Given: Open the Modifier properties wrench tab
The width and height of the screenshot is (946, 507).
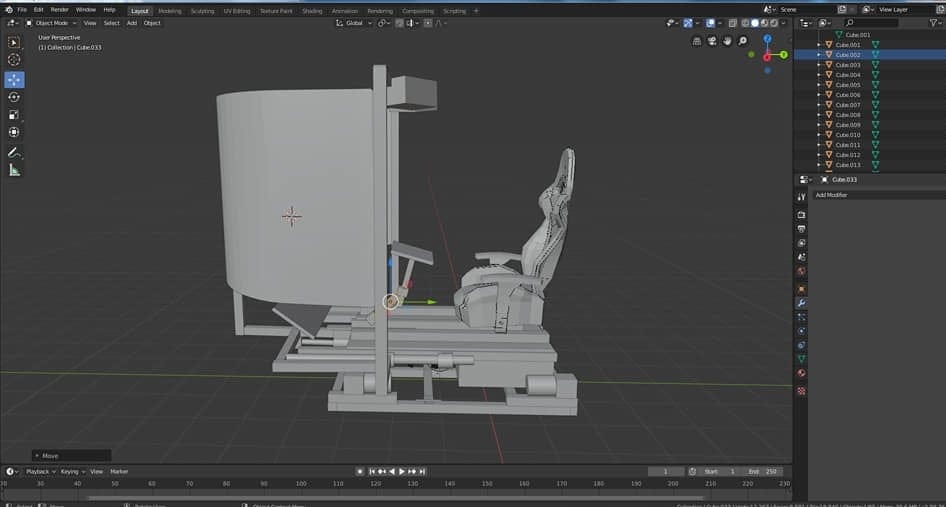Looking at the screenshot, I should tap(801, 303).
